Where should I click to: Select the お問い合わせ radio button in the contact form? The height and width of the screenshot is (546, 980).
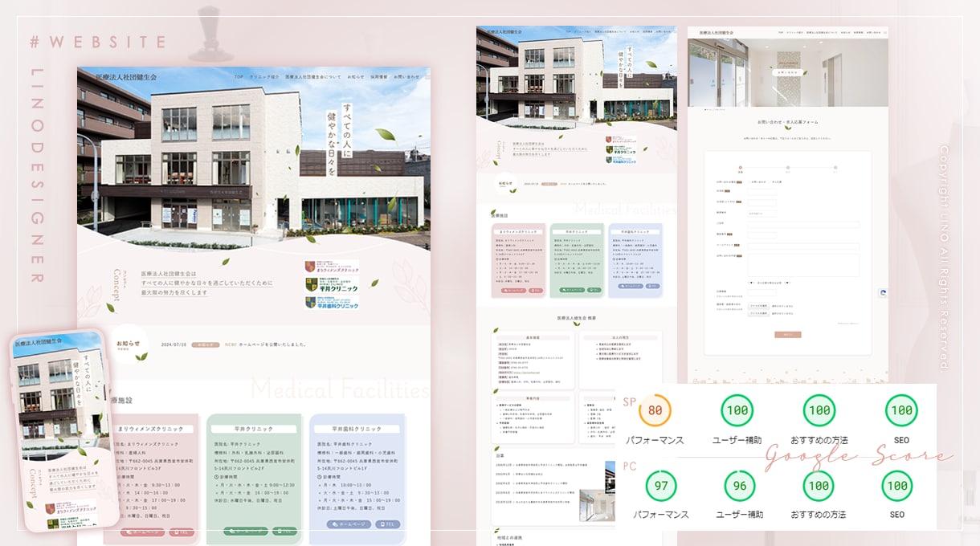[749, 182]
